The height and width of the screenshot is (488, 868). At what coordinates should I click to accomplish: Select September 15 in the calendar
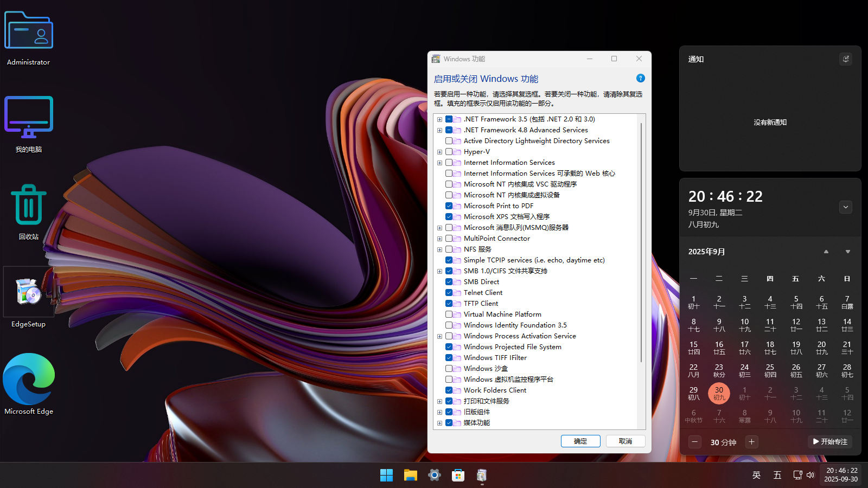click(x=693, y=348)
